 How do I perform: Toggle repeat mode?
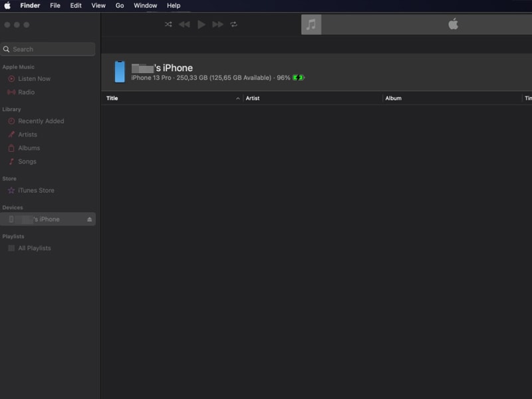coord(234,25)
